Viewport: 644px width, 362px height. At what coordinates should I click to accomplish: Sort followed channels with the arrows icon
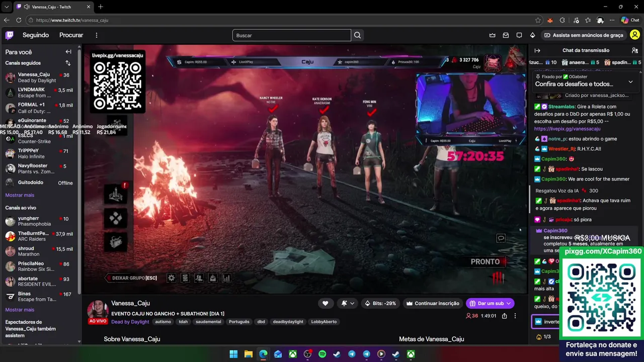pyautogui.click(x=68, y=63)
